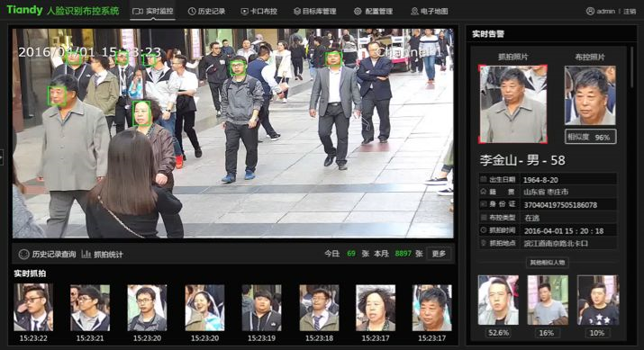Go to 目标库管理 tab
This screenshot has width=644, height=350.
coord(315,11)
